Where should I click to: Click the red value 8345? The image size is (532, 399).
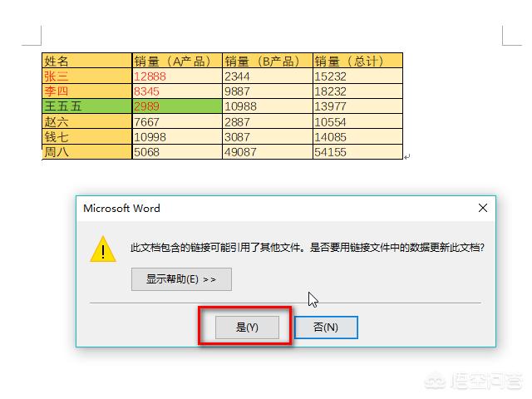pyautogui.click(x=177, y=91)
